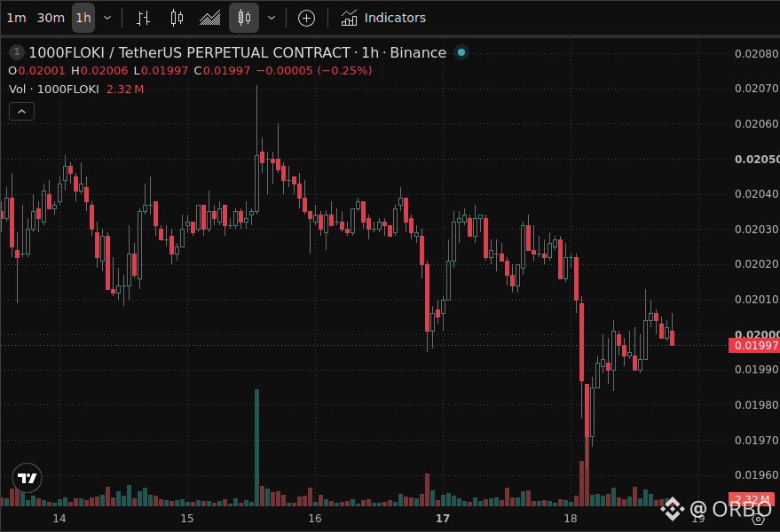The width and height of the screenshot is (780, 532).
Task: Switch to area chart style
Action: [210, 18]
